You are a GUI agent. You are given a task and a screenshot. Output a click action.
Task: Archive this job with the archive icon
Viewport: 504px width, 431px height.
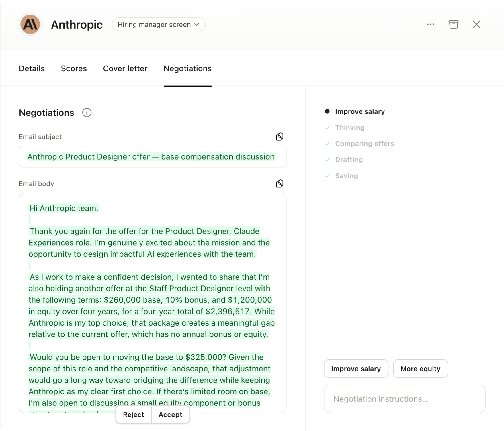pos(453,24)
